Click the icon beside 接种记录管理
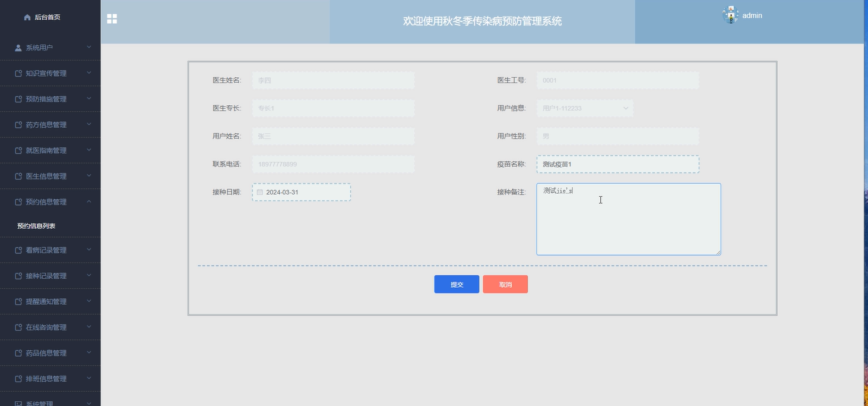The image size is (868, 406). click(18, 276)
